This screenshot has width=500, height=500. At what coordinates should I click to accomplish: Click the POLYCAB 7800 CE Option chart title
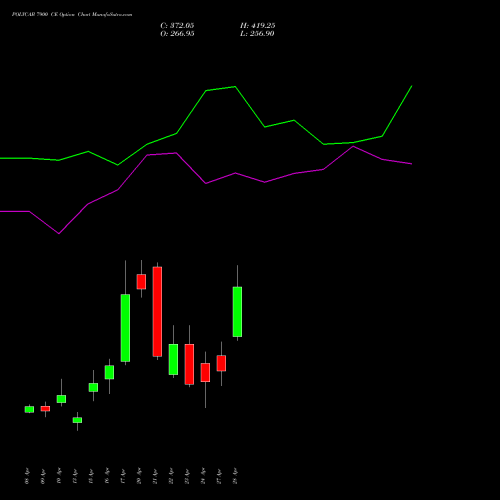point(72,15)
